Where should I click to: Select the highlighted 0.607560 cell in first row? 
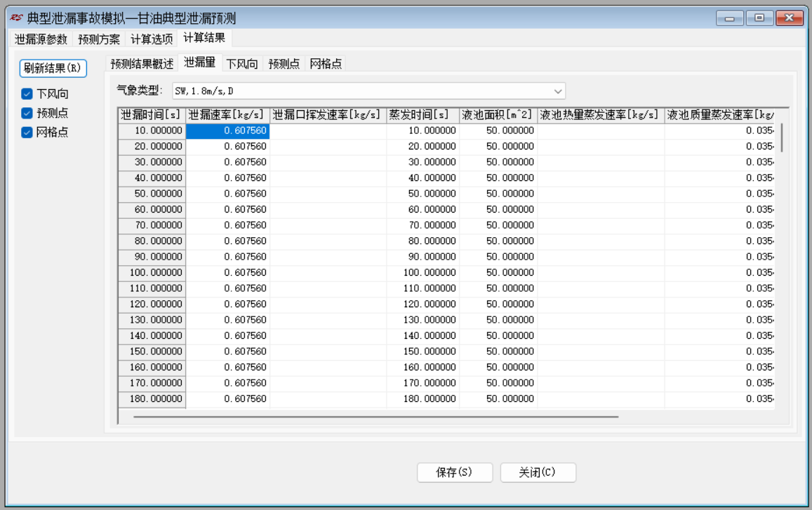(227, 131)
